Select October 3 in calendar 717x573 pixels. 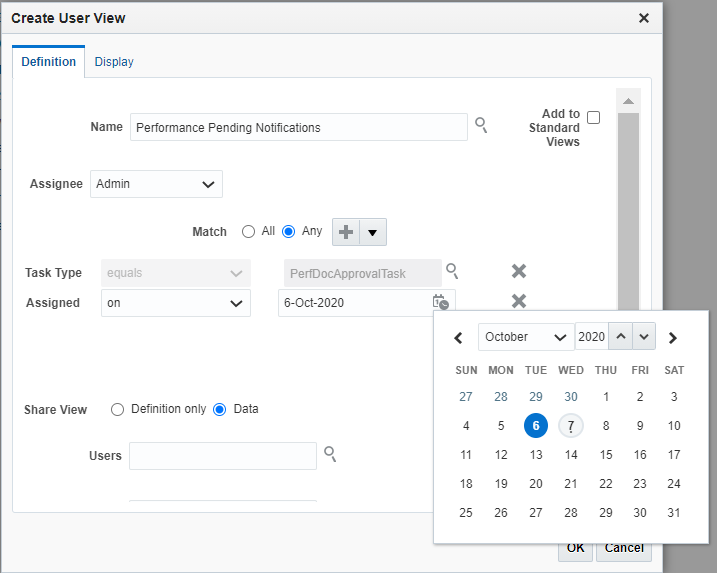674,396
